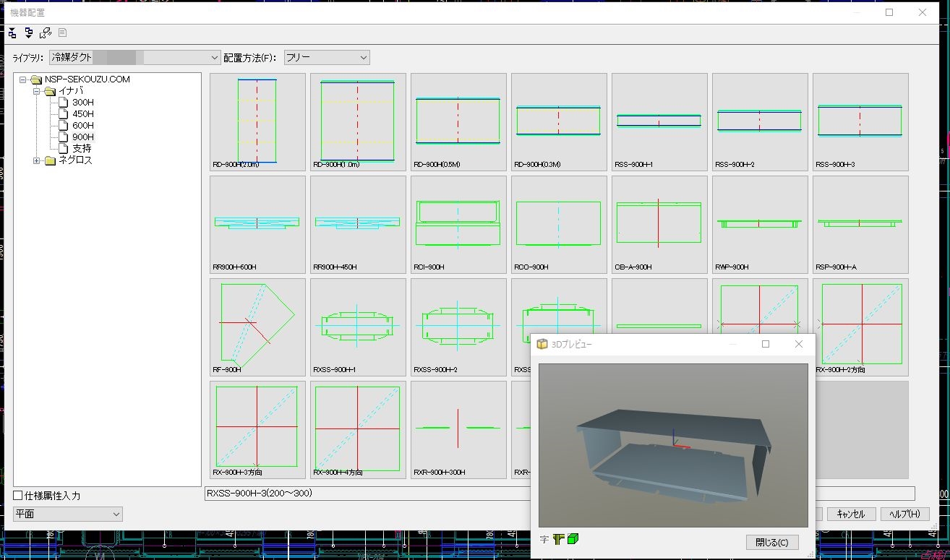Image resolution: width=950 pixels, height=560 pixels.
Task: Select the 支持 tree item
Action: click(x=82, y=148)
